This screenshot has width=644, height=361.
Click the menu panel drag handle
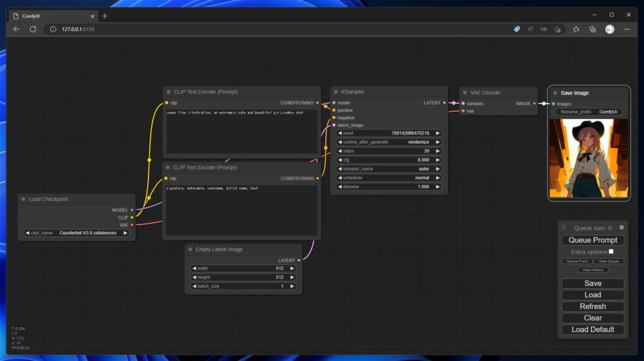pyautogui.click(x=563, y=228)
